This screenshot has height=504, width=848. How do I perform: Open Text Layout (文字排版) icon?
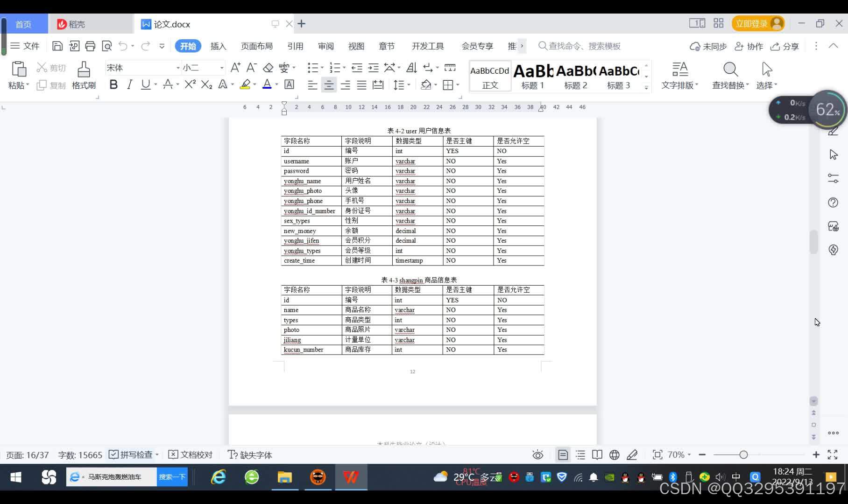pyautogui.click(x=680, y=69)
